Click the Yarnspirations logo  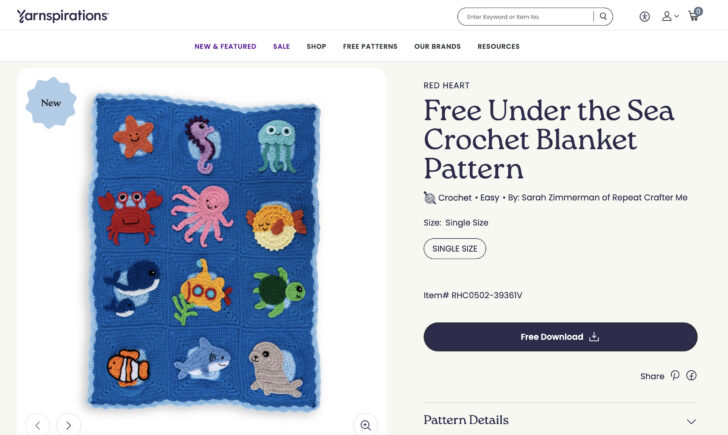pos(62,16)
